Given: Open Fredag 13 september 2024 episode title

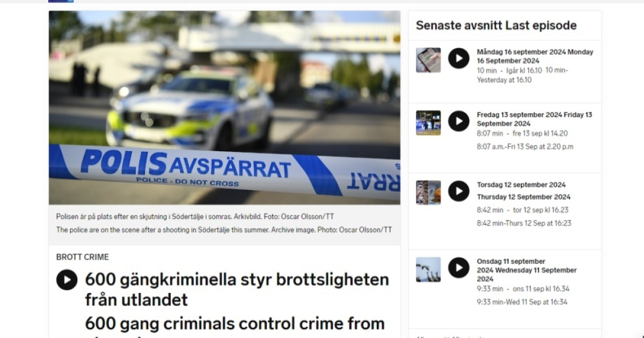Looking at the screenshot, I should click(x=535, y=119).
